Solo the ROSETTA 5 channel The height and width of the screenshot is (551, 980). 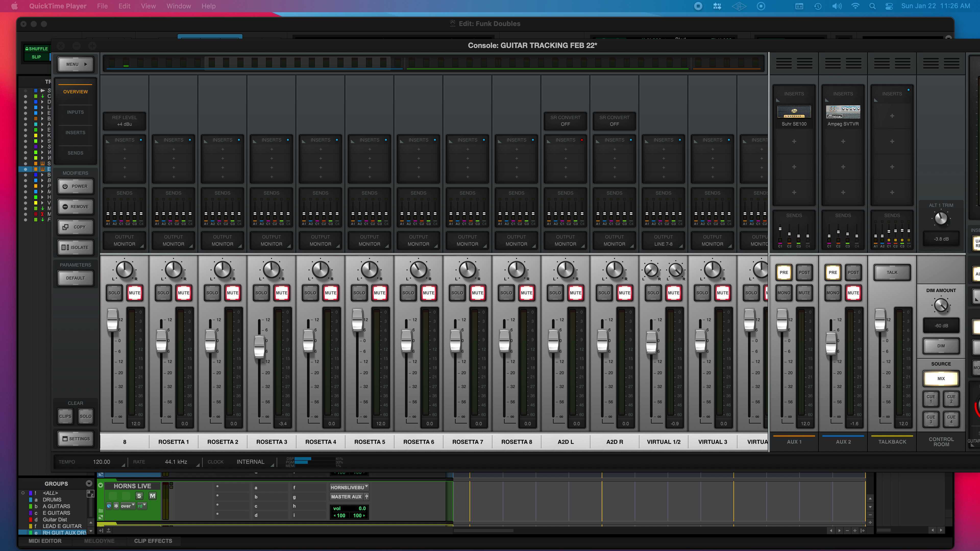click(359, 293)
